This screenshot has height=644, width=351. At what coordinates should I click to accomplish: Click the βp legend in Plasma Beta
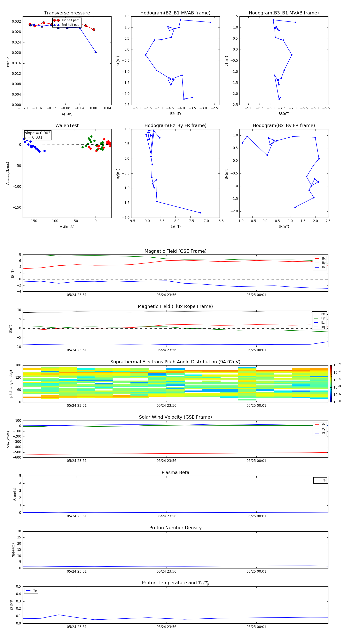coord(320,480)
